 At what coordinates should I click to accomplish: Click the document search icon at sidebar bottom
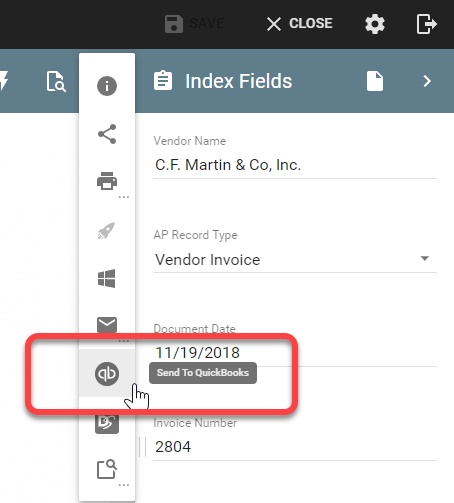pos(107,469)
